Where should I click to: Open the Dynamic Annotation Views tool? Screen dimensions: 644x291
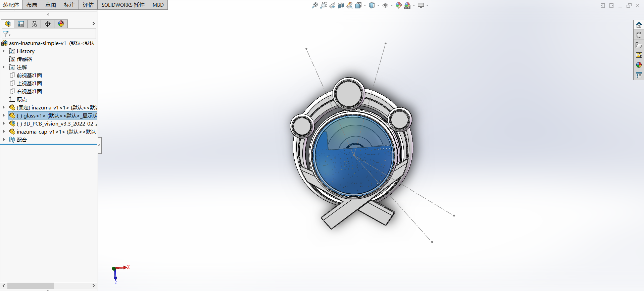(350, 5)
